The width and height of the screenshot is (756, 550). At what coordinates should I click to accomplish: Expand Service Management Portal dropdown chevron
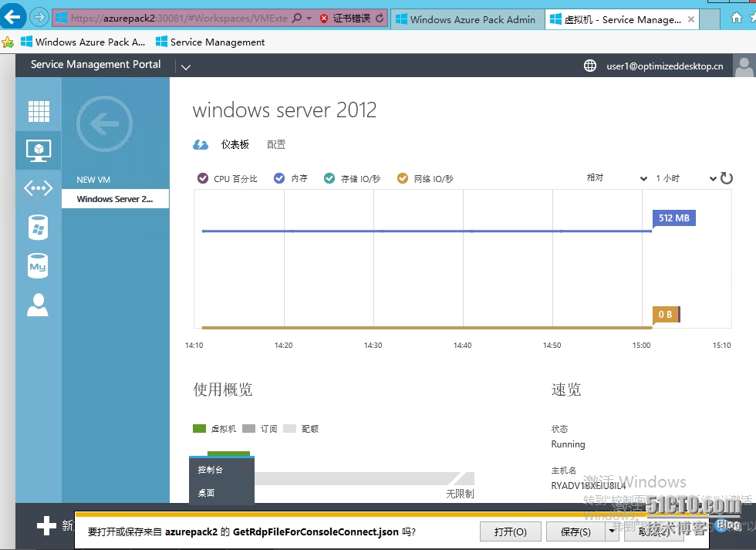tap(186, 67)
